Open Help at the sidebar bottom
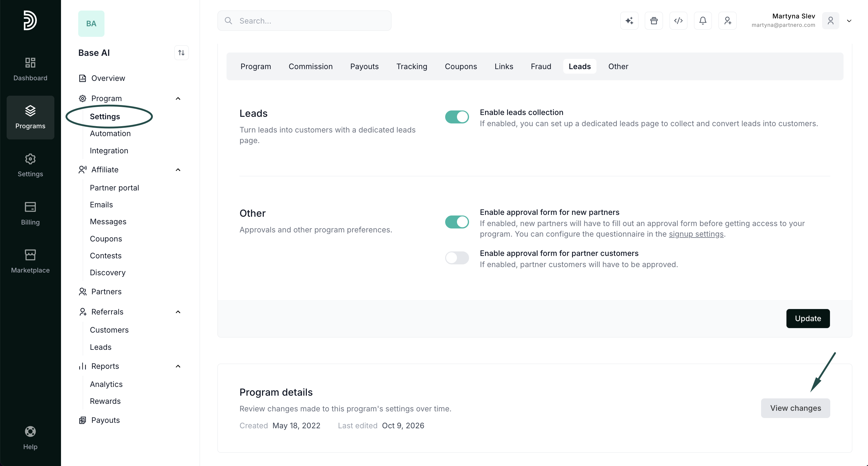The height and width of the screenshot is (466, 868). (x=30, y=438)
